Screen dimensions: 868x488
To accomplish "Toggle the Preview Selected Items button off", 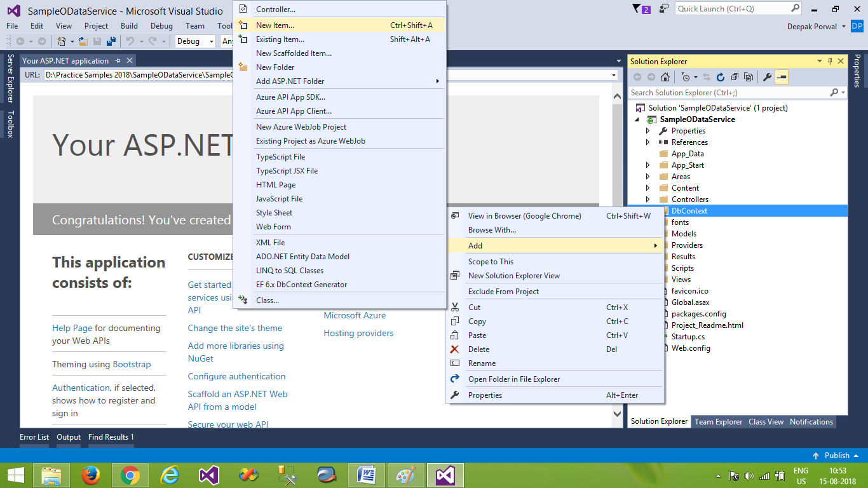I will (x=780, y=76).
